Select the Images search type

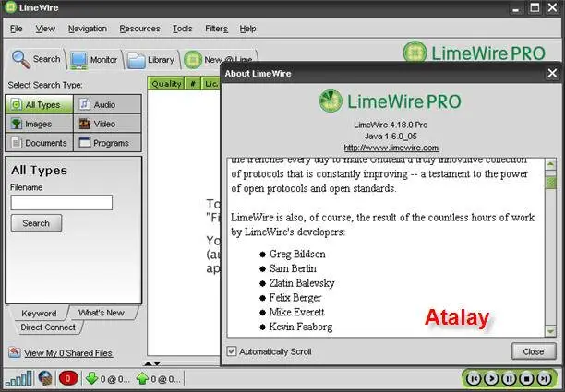coord(40,124)
